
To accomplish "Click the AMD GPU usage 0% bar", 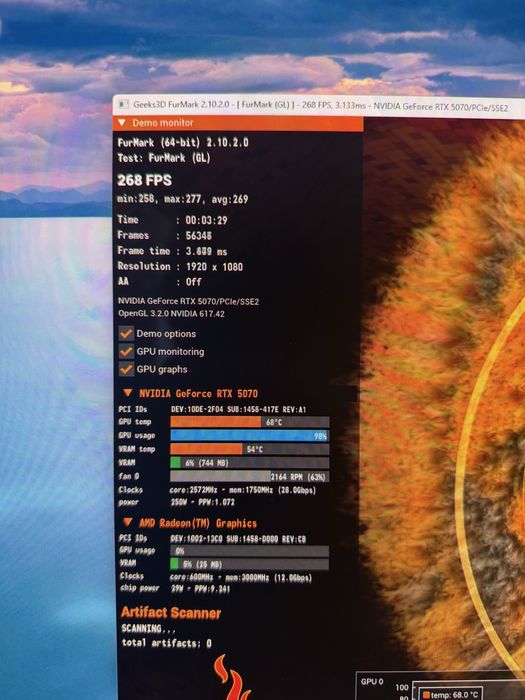I will [250, 551].
